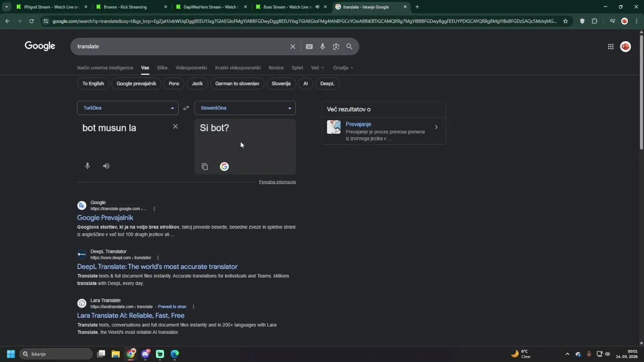
Task: Select the 'German to slovenian' chip
Action: click(237, 83)
